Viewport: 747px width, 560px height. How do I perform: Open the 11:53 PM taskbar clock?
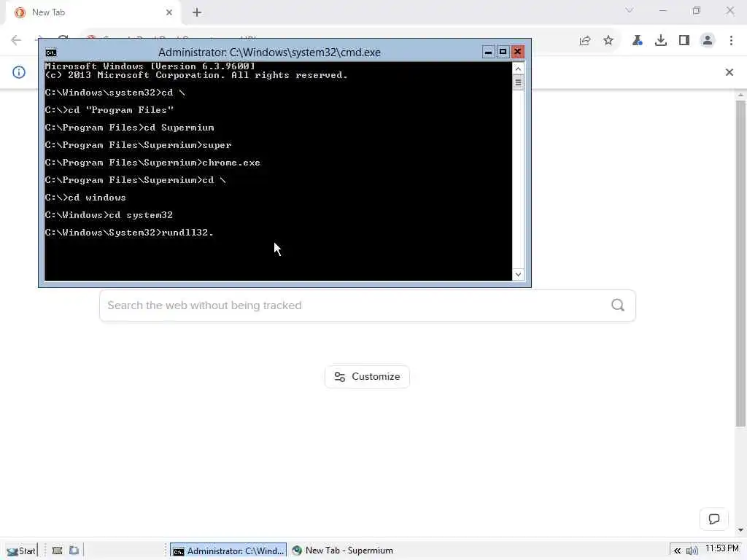tap(721, 548)
